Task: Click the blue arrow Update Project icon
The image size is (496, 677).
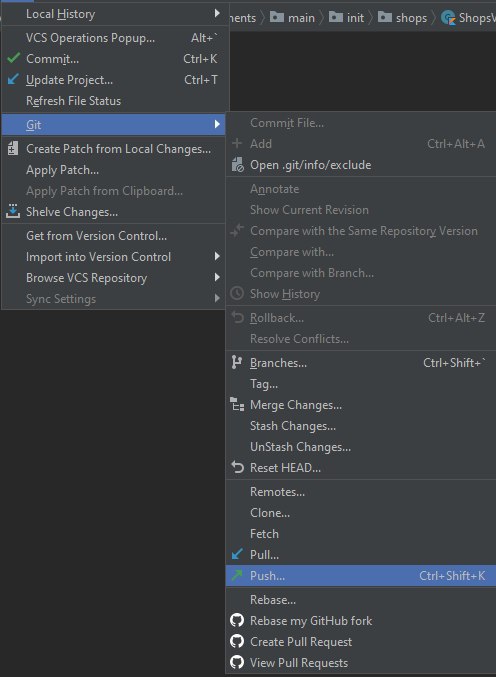Action: [13, 79]
